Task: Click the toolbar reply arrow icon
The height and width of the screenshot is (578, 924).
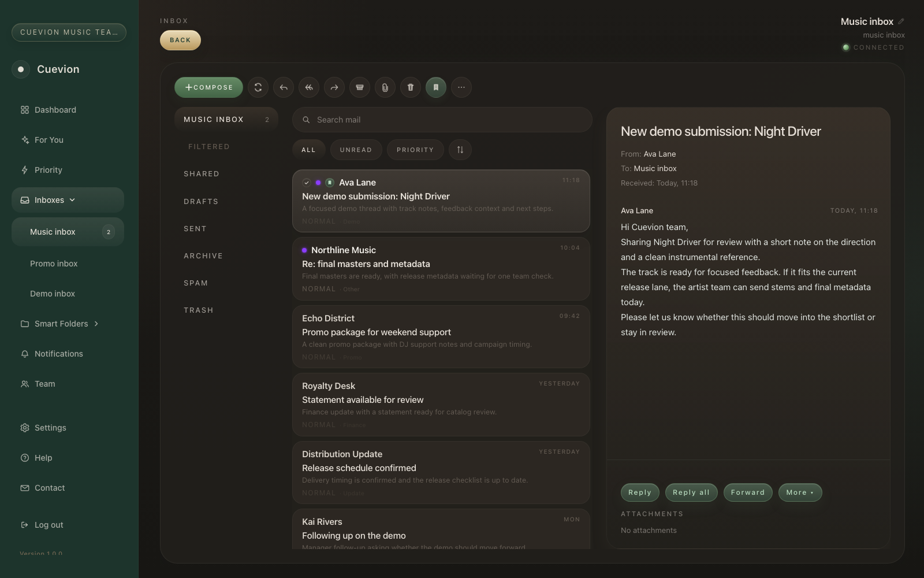Action: 284,87
